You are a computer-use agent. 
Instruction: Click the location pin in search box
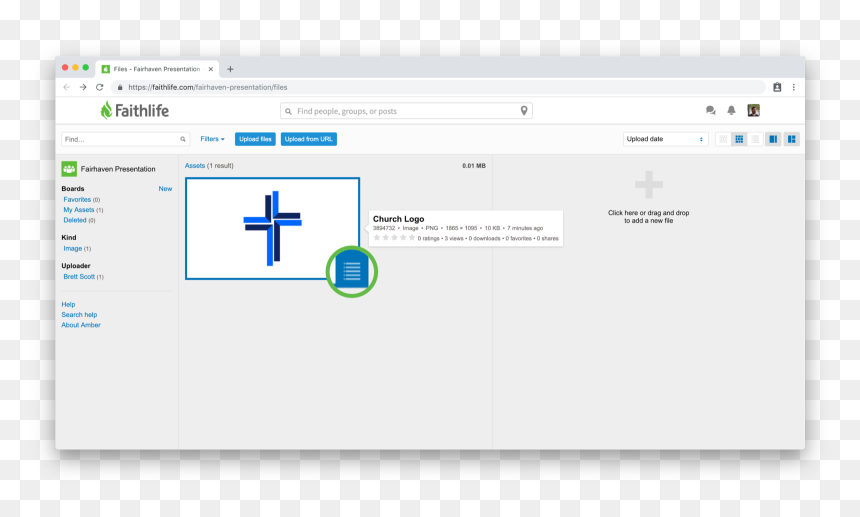point(524,111)
